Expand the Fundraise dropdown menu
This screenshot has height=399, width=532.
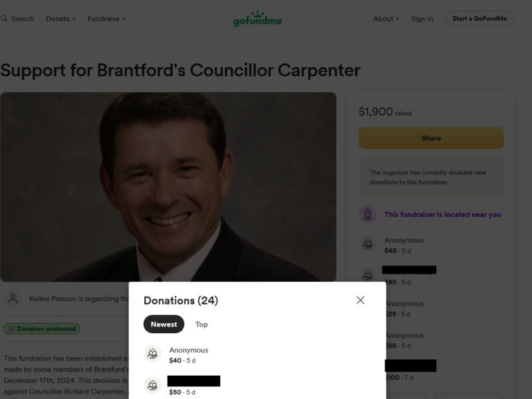(x=106, y=19)
